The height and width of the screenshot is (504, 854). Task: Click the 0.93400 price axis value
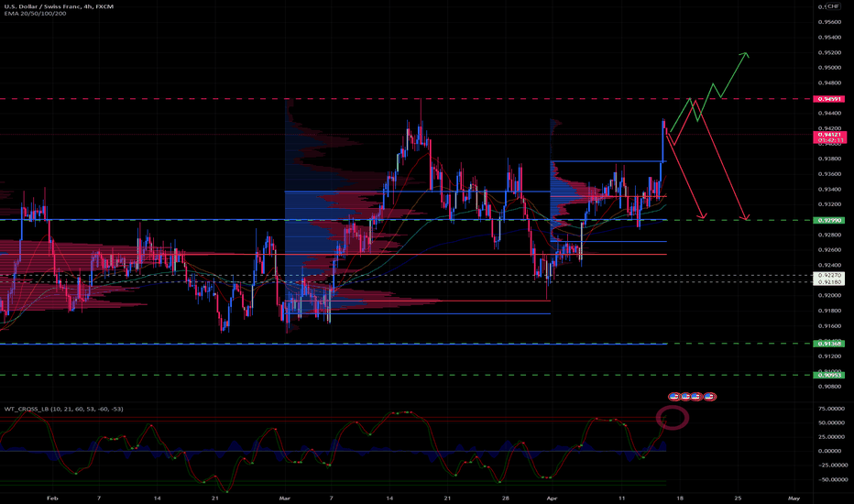(829, 190)
